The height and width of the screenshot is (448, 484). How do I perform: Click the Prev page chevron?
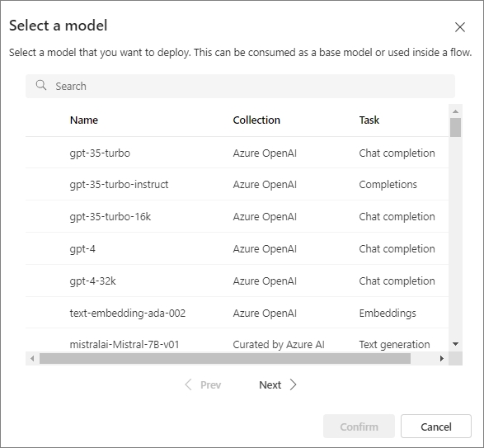tap(188, 384)
